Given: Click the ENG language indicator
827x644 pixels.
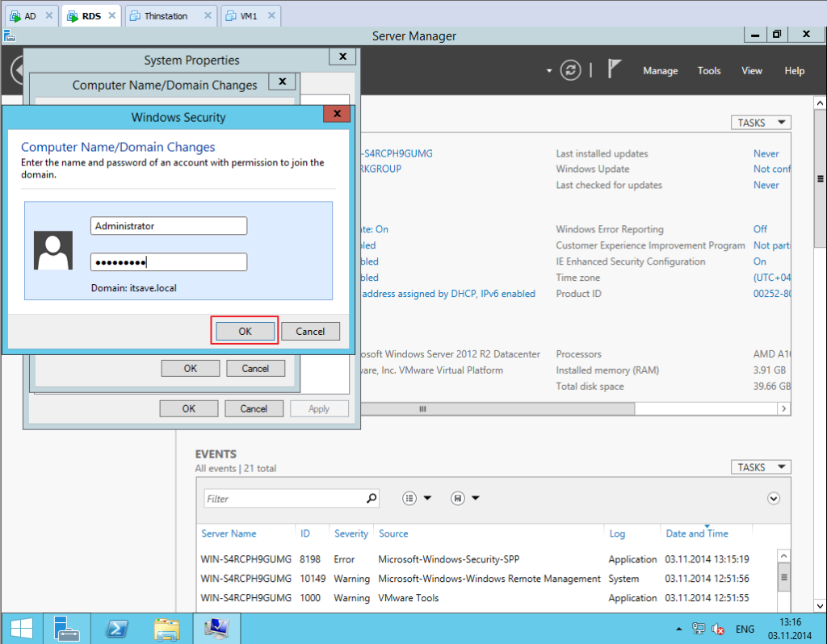Looking at the screenshot, I should tap(745, 629).
